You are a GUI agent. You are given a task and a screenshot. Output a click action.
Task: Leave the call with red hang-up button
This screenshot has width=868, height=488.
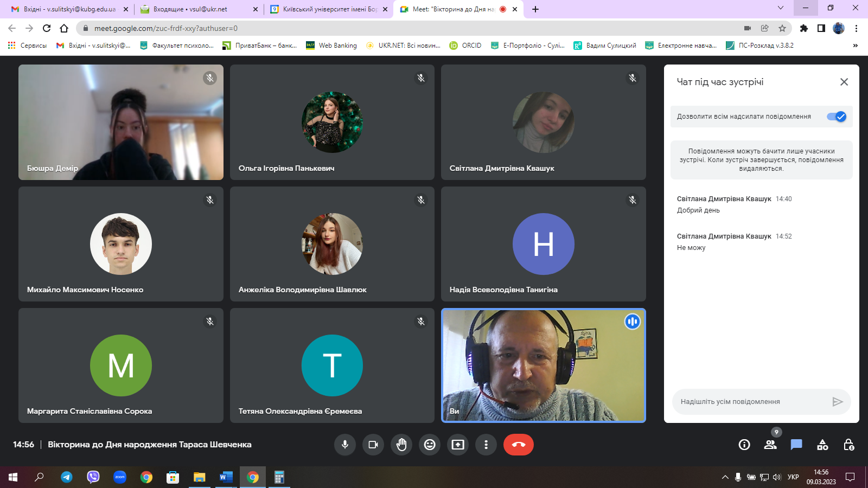click(518, 445)
